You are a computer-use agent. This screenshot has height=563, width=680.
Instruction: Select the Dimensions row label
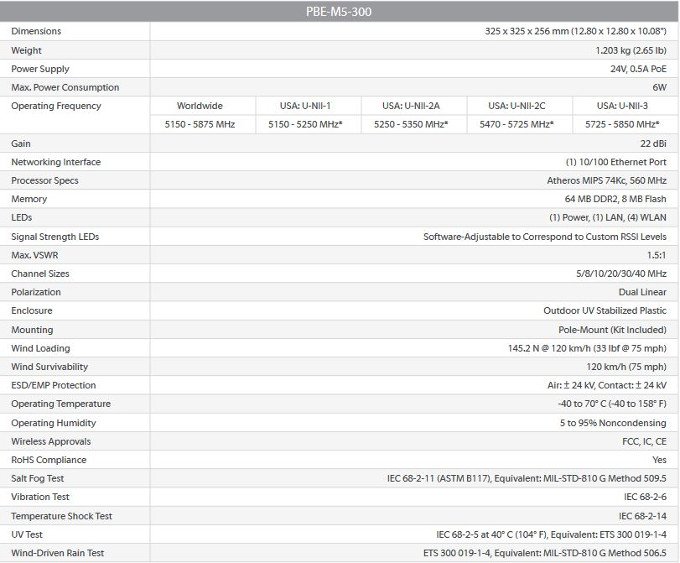[36, 31]
